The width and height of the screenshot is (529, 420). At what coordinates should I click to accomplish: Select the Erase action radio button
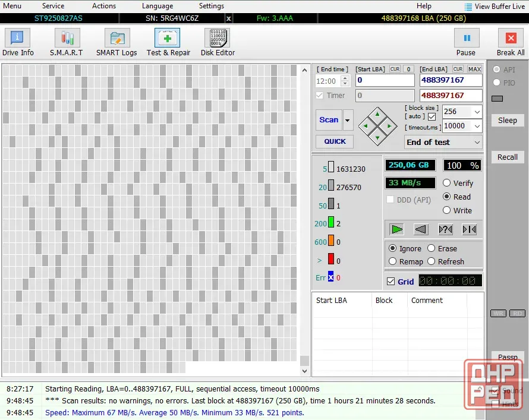coord(431,248)
